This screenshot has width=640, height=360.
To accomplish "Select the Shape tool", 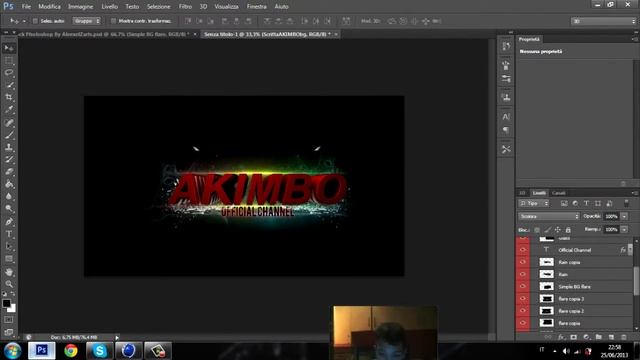I will click(x=9, y=259).
